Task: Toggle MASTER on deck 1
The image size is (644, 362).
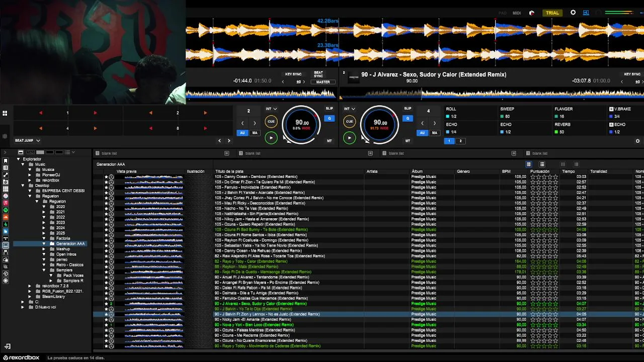Action: click(323, 82)
